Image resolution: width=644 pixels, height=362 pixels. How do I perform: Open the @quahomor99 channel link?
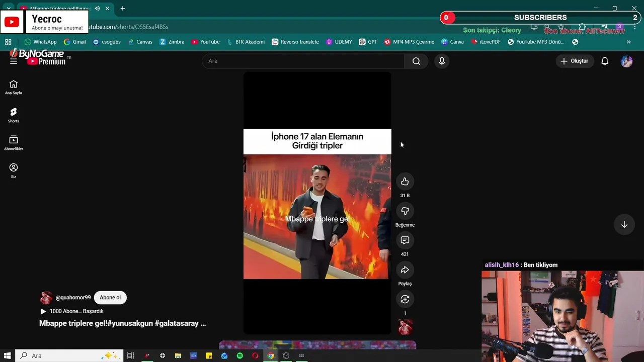click(73, 298)
